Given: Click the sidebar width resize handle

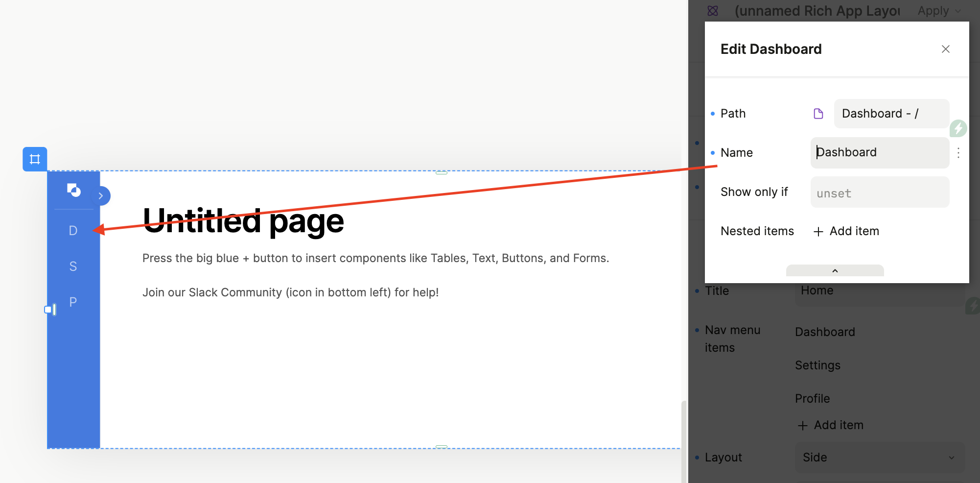Looking at the screenshot, I should tap(51, 310).
